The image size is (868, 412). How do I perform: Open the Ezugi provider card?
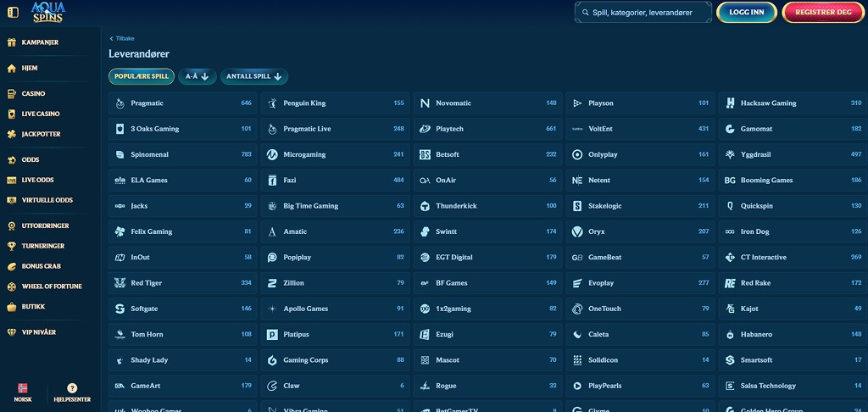pos(487,335)
